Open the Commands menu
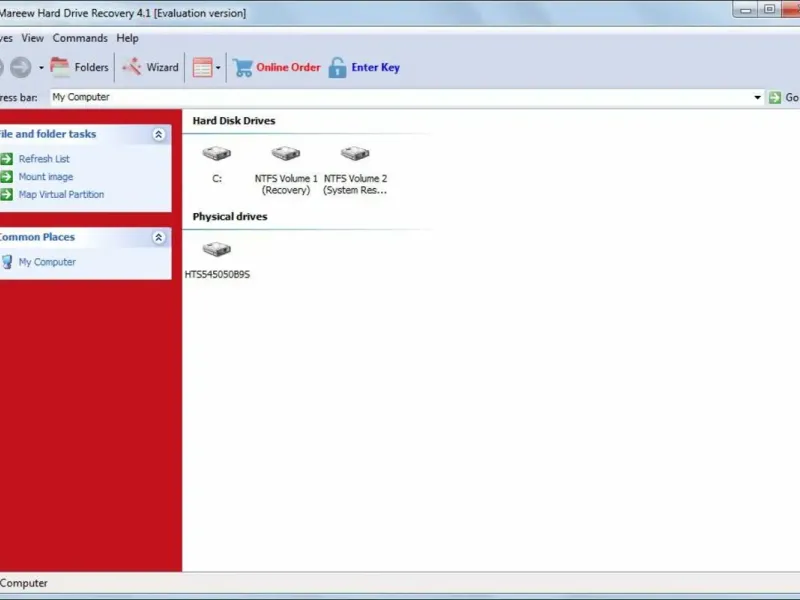 coord(80,38)
